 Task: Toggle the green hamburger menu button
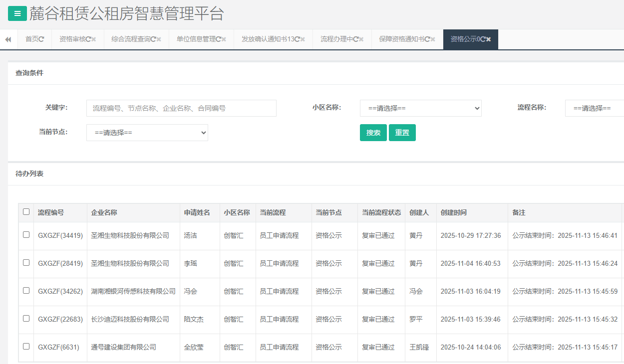pos(17,13)
